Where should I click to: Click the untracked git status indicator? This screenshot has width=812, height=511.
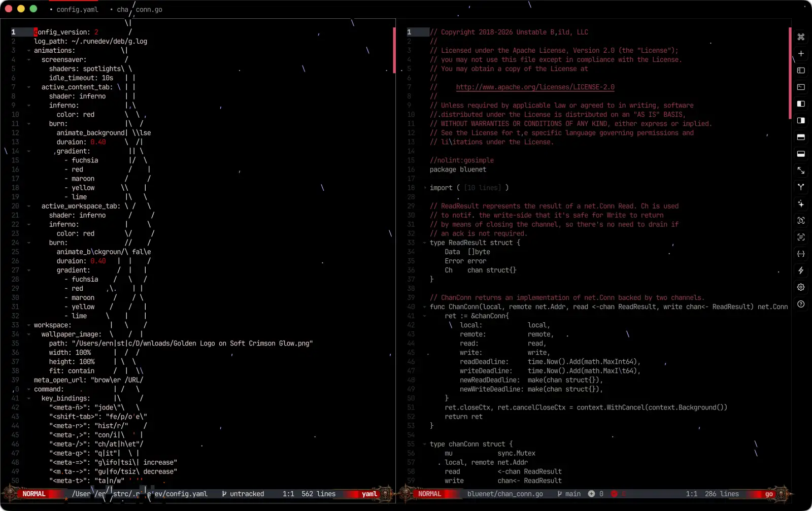tap(243, 494)
